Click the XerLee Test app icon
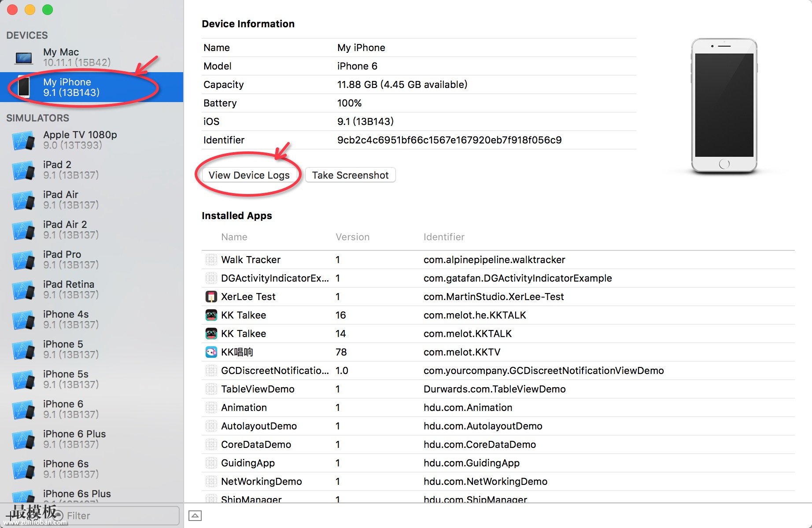Screen dimensions: 812x528 point(211,297)
